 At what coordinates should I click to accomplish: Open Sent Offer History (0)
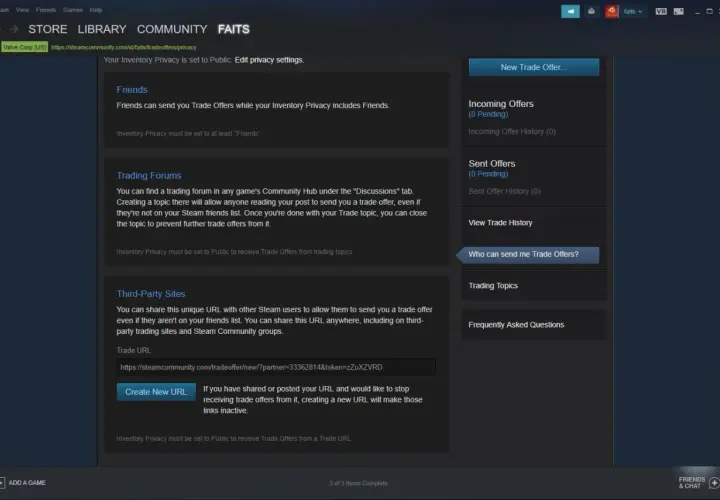pos(504,191)
